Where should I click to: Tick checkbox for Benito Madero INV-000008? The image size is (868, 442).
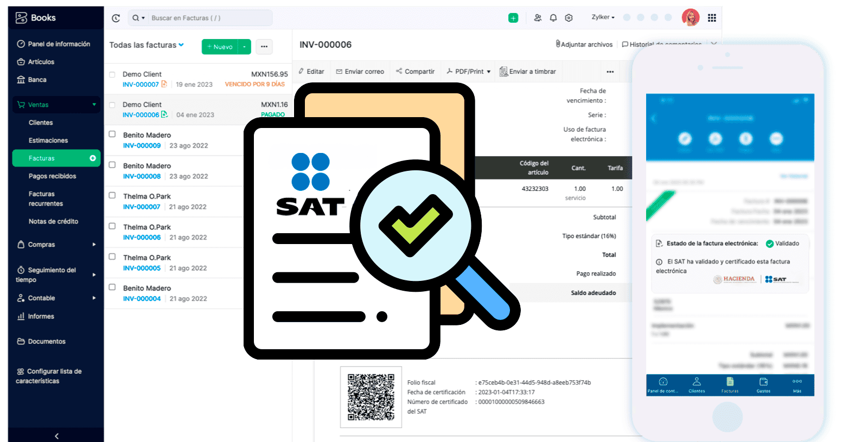coord(112,165)
